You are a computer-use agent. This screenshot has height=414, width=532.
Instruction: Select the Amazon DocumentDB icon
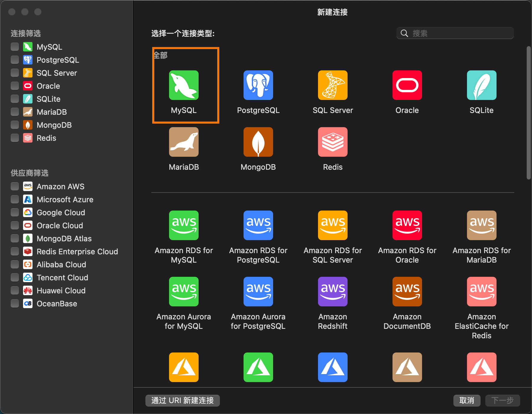coord(407,292)
